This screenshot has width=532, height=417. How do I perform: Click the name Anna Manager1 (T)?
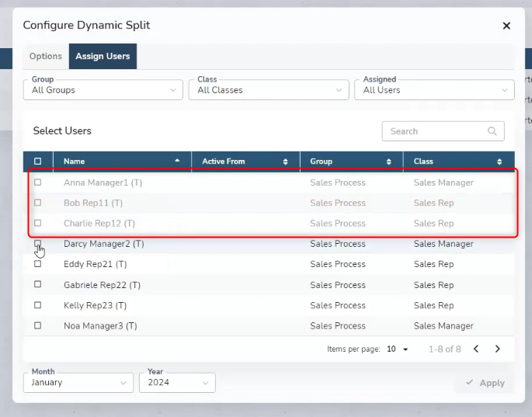[103, 183]
